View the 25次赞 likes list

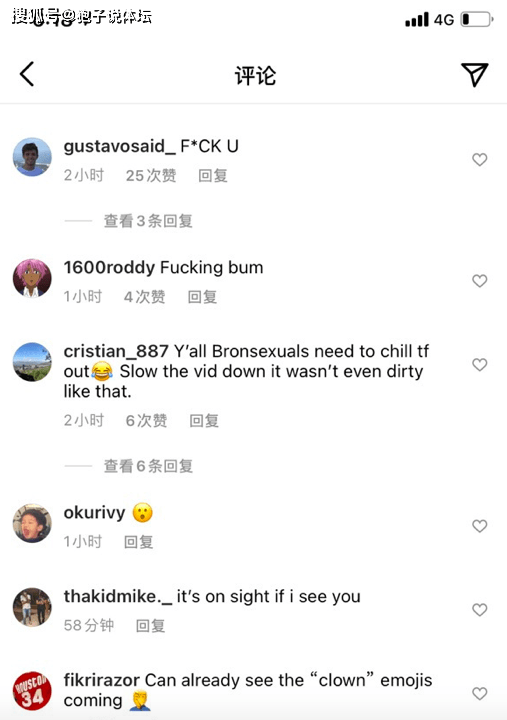click(x=151, y=175)
